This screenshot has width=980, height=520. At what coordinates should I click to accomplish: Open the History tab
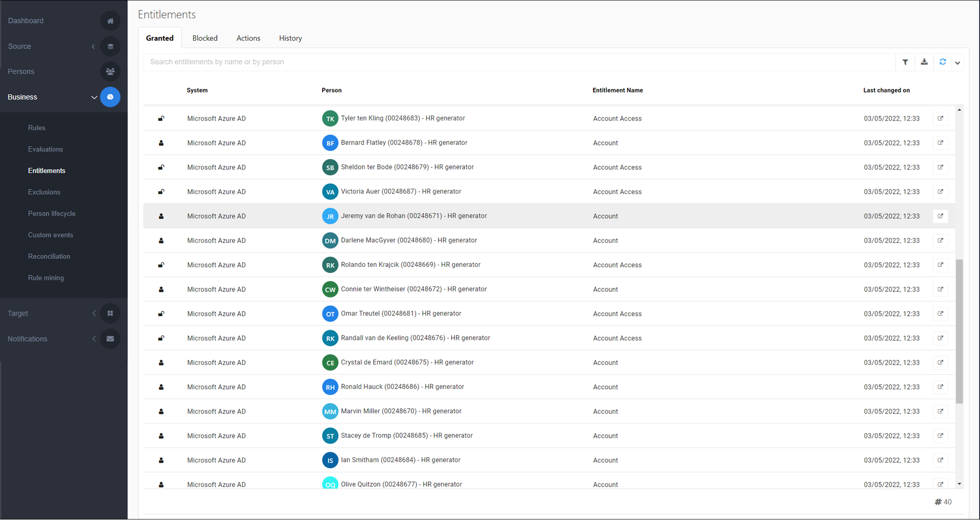(x=290, y=38)
